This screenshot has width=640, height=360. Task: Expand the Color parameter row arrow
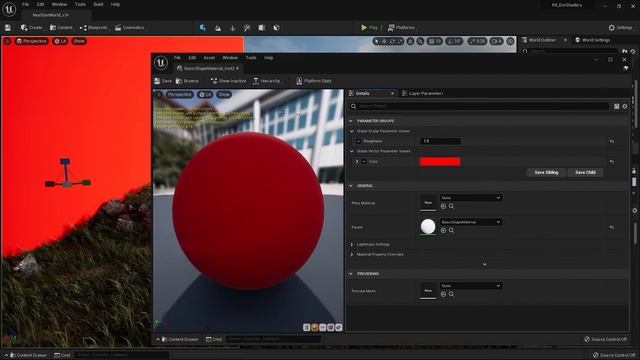point(357,162)
